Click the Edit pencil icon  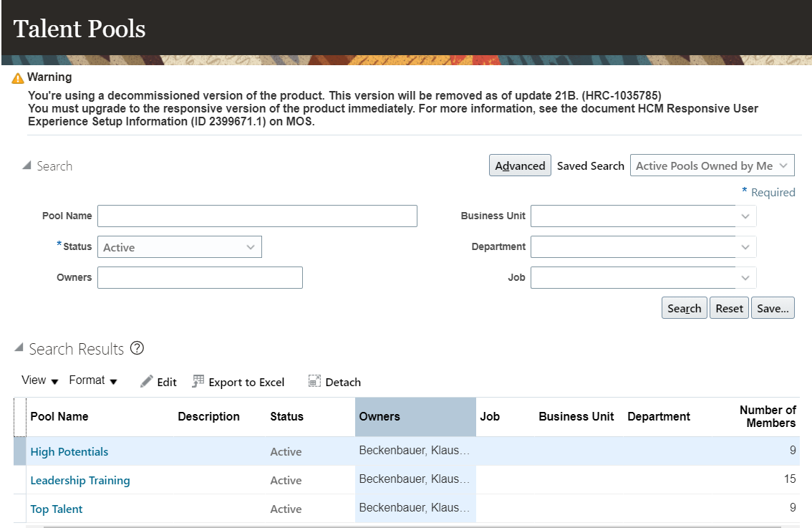tap(147, 381)
